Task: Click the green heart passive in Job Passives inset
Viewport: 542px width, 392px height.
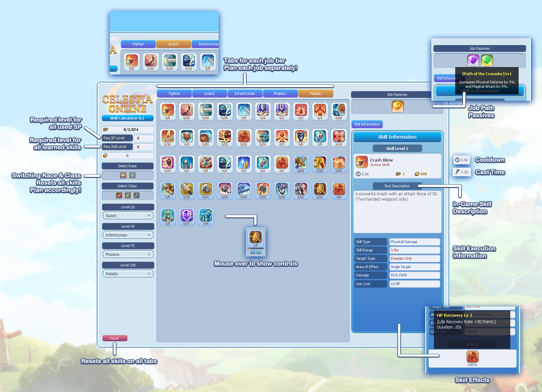Action: 487,60
